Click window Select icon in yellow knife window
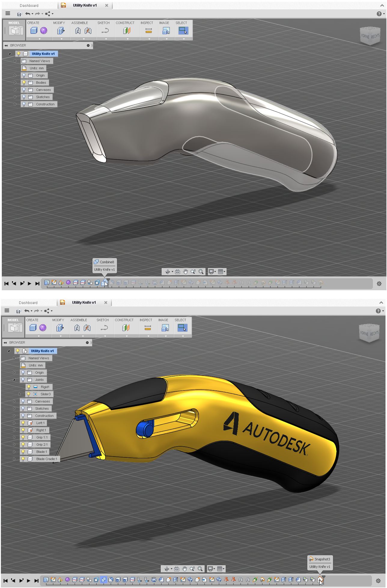Screen dimensions: 387x588 (x=182, y=328)
